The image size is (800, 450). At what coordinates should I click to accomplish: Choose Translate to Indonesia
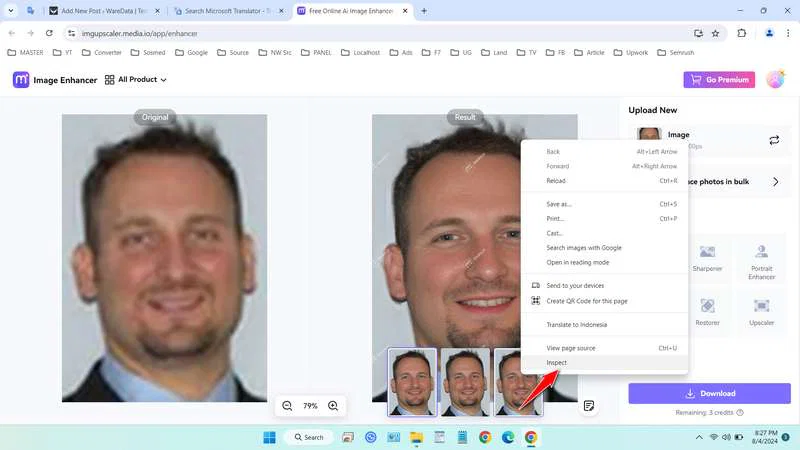pyautogui.click(x=604, y=324)
